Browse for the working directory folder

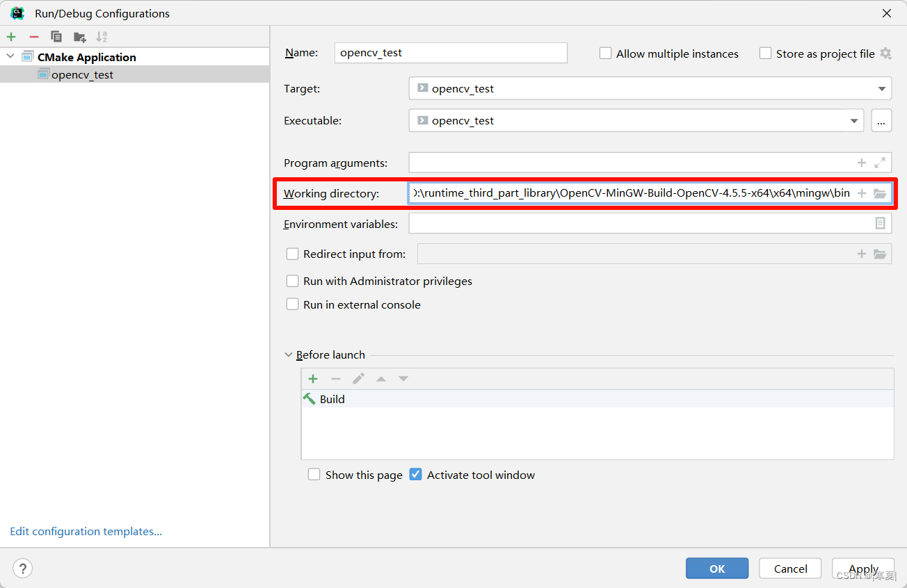tap(880, 193)
